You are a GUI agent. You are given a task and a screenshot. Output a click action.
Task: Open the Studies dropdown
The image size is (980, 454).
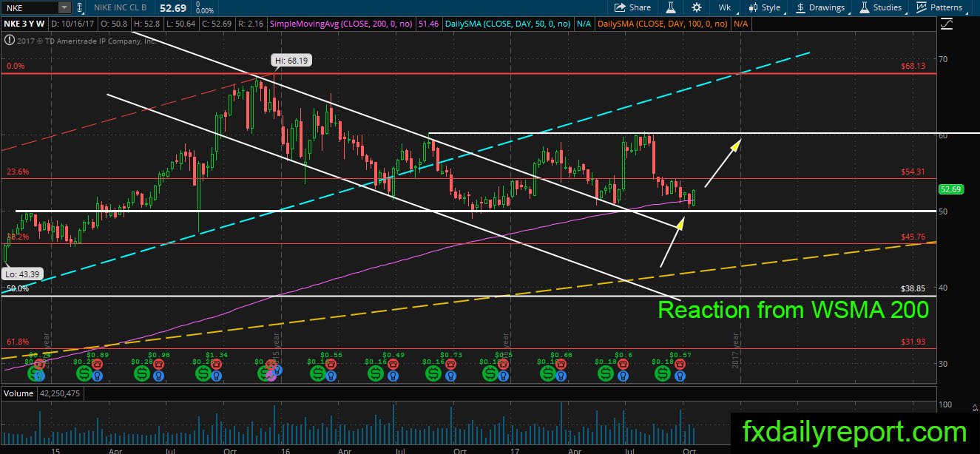[x=880, y=7]
